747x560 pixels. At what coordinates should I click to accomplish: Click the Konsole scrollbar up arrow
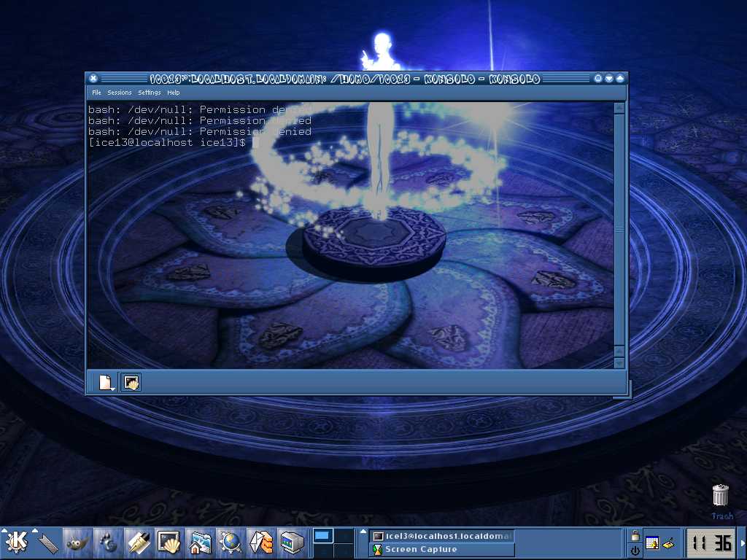[619, 108]
